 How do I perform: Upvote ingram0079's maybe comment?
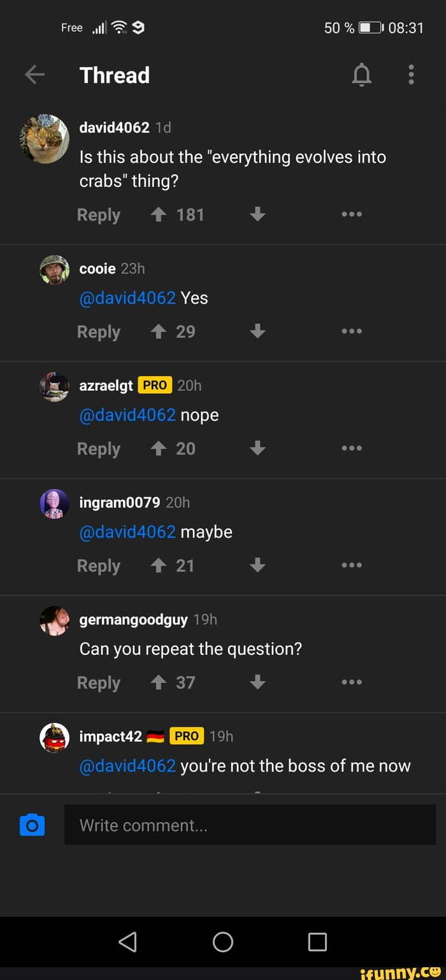click(158, 566)
